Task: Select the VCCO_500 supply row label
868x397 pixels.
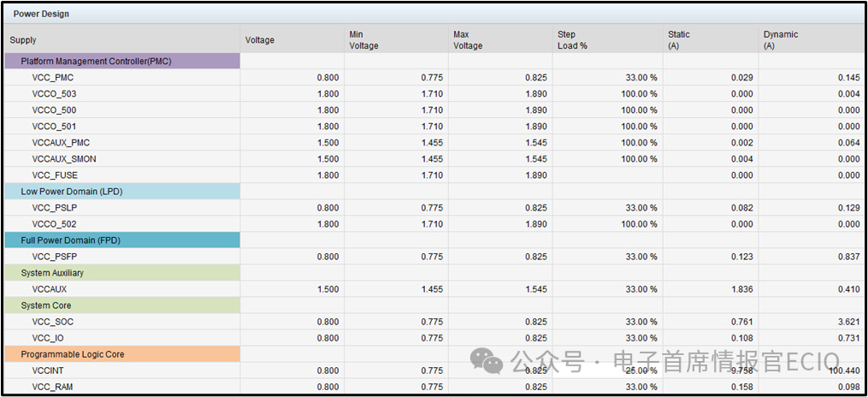Action: pos(54,110)
